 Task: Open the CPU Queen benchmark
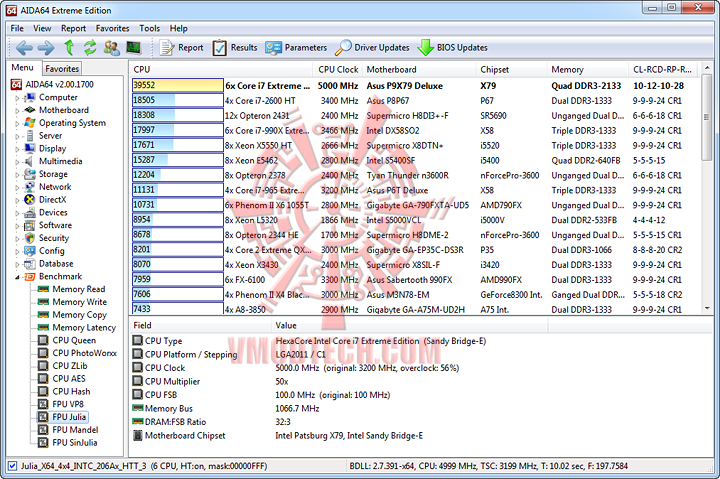click(x=74, y=340)
